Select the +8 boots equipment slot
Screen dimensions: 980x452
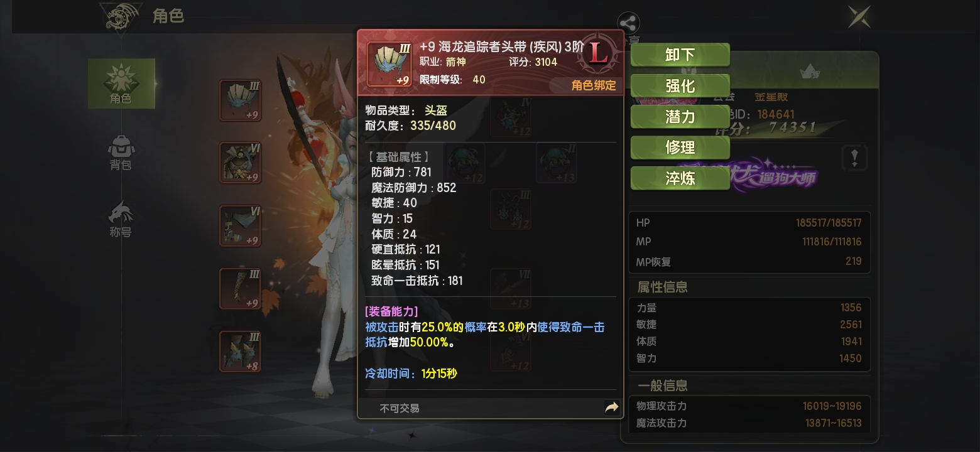pyautogui.click(x=240, y=352)
